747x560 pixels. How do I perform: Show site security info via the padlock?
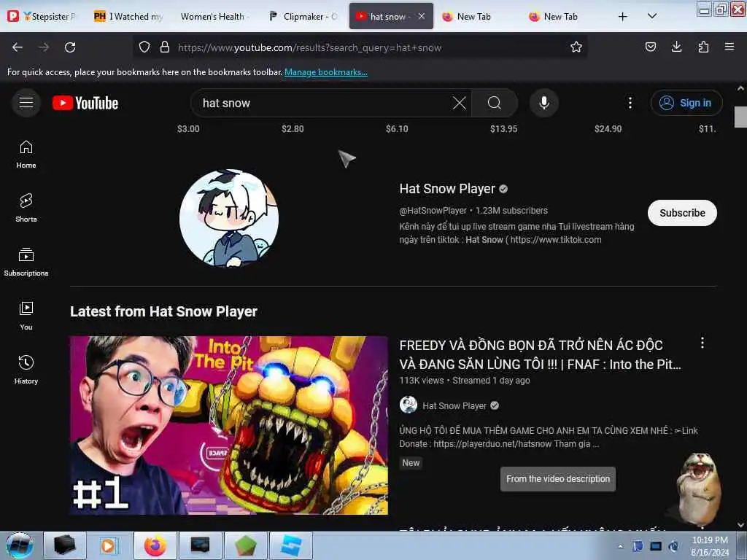165,47
